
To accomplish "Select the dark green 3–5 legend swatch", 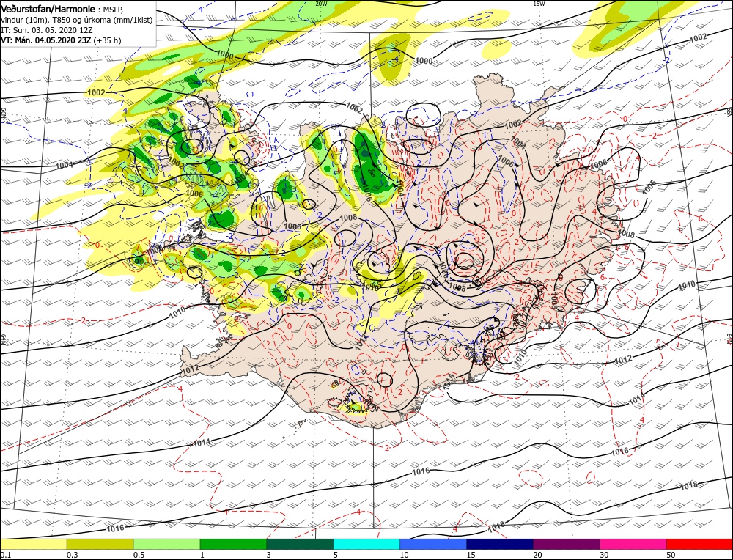I will coord(300,544).
